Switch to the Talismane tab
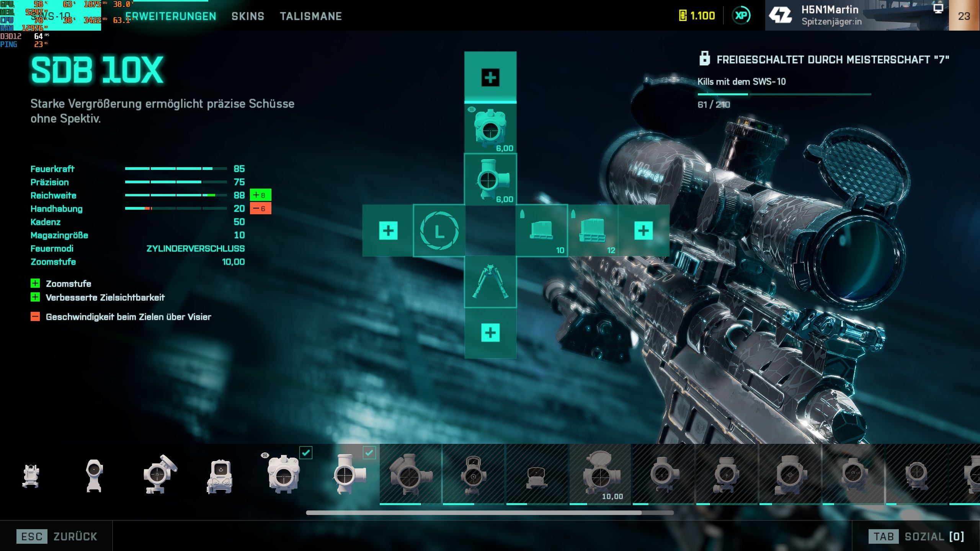The height and width of the screenshot is (551, 980). [310, 16]
